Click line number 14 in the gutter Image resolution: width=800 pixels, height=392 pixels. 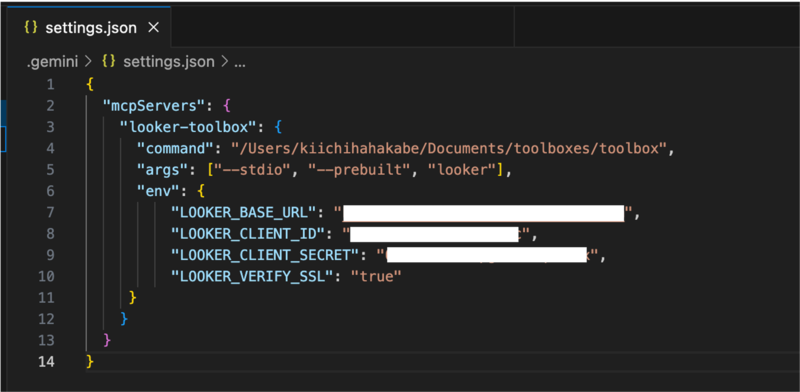[46, 362]
